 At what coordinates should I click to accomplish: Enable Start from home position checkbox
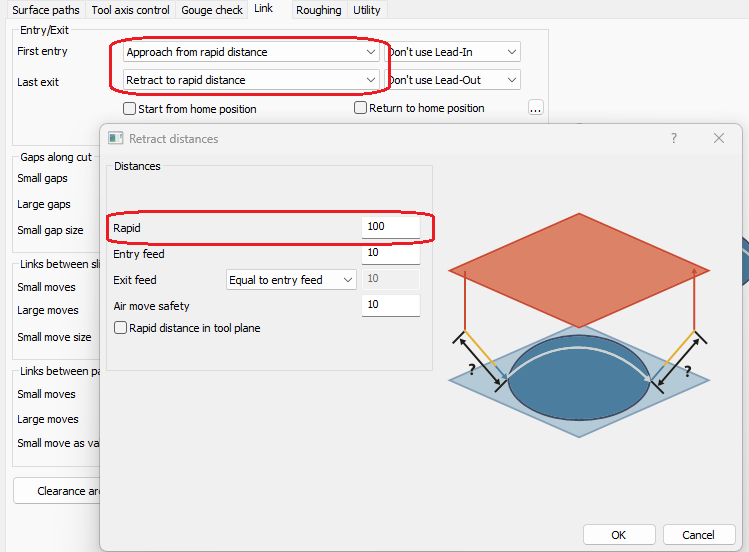pyautogui.click(x=130, y=109)
